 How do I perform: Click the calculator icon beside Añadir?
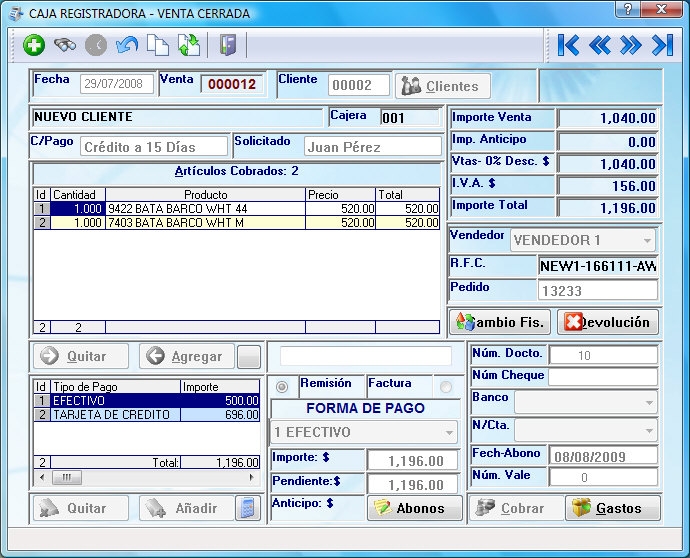248,508
